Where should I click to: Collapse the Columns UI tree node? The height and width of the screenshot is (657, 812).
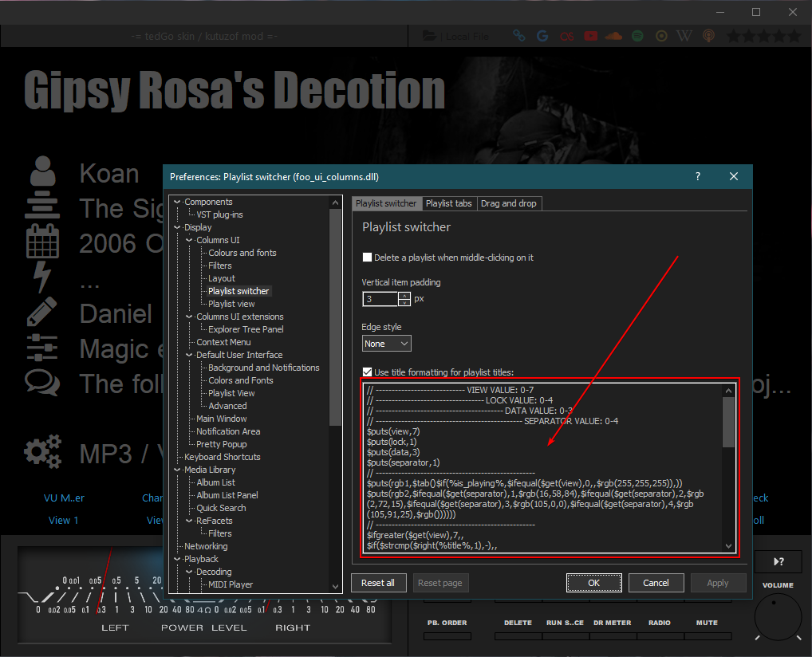tap(190, 240)
